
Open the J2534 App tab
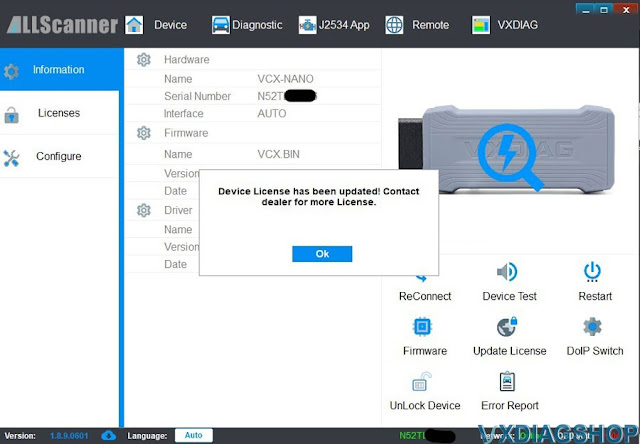point(344,25)
